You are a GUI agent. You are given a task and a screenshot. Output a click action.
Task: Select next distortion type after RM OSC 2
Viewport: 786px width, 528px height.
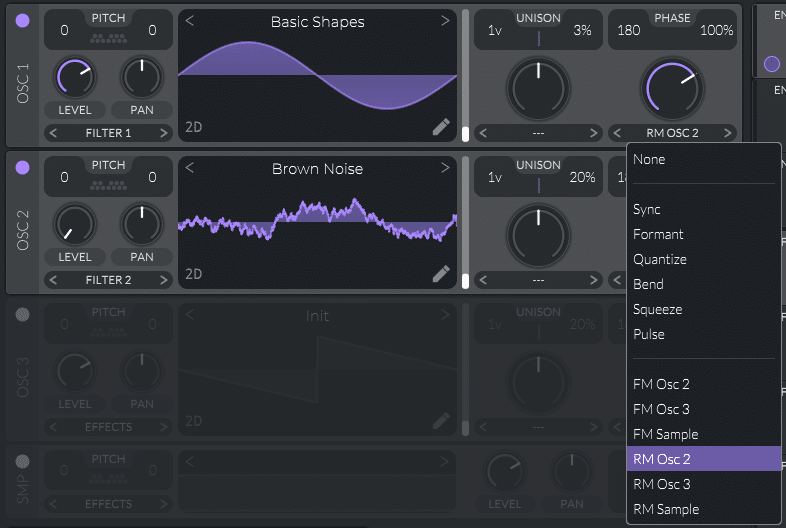coord(728,133)
